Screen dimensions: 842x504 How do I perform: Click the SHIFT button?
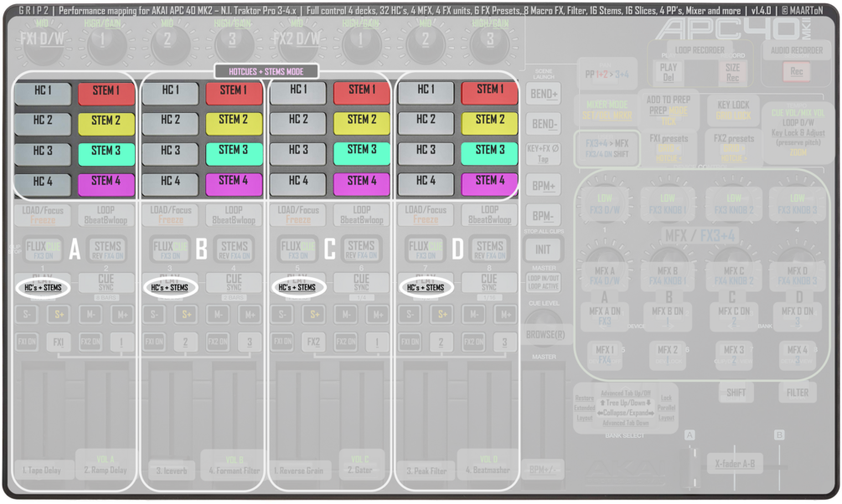tap(736, 393)
